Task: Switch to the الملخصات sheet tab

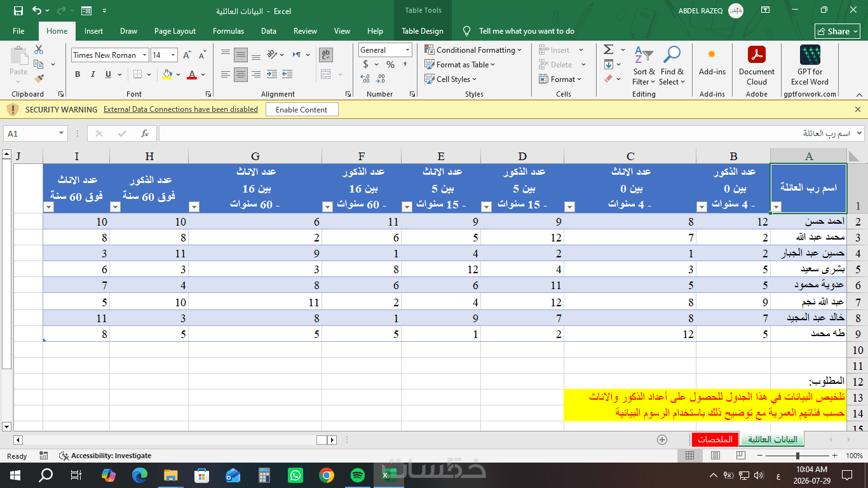Action: [x=715, y=439]
